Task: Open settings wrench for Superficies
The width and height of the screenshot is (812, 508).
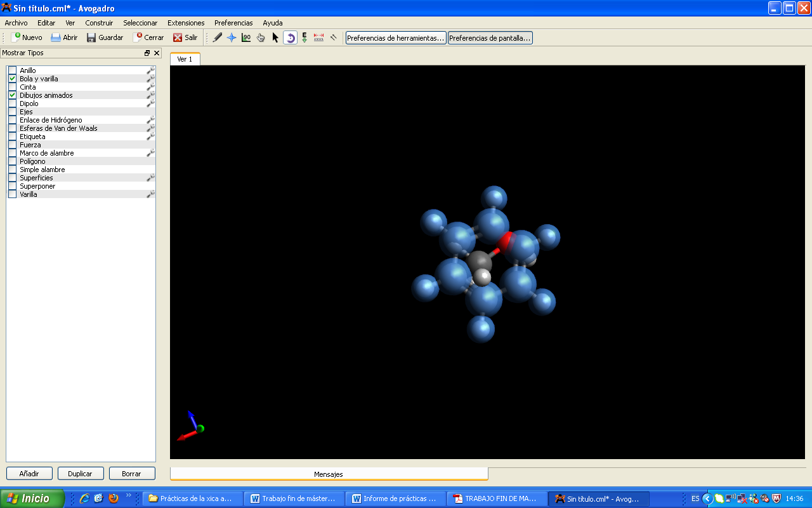Action: (x=151, y=178)
